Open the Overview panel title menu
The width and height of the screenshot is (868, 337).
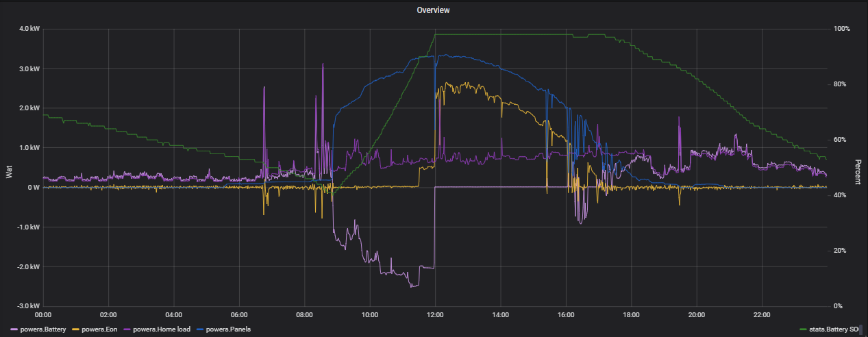pyautogui.click(x=433, y=10)
